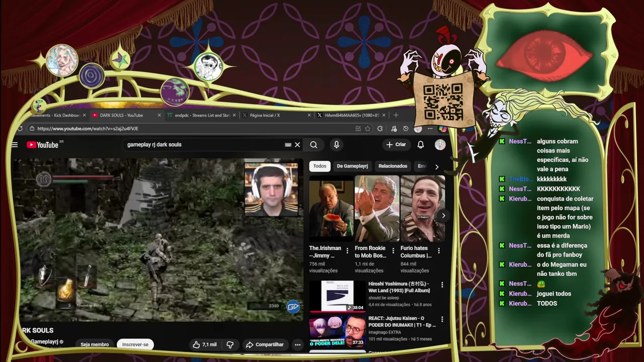Click the Compartilhar share button
The width and height of the screenshot is (644, 362).
264,344
